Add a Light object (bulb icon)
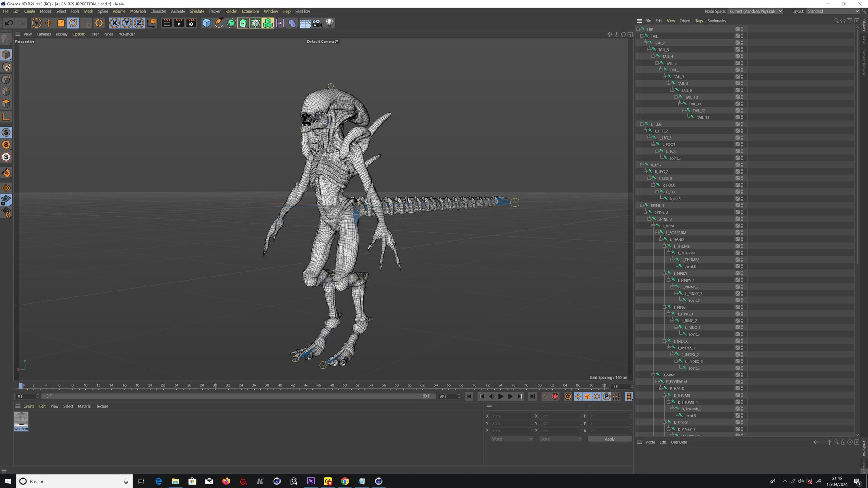 [x=330, y=23]
